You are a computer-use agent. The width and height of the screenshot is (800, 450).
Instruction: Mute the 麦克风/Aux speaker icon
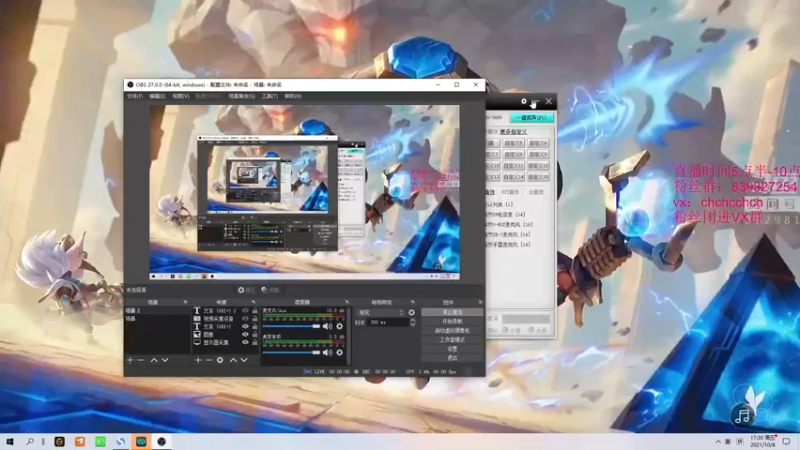click(328, 326)
